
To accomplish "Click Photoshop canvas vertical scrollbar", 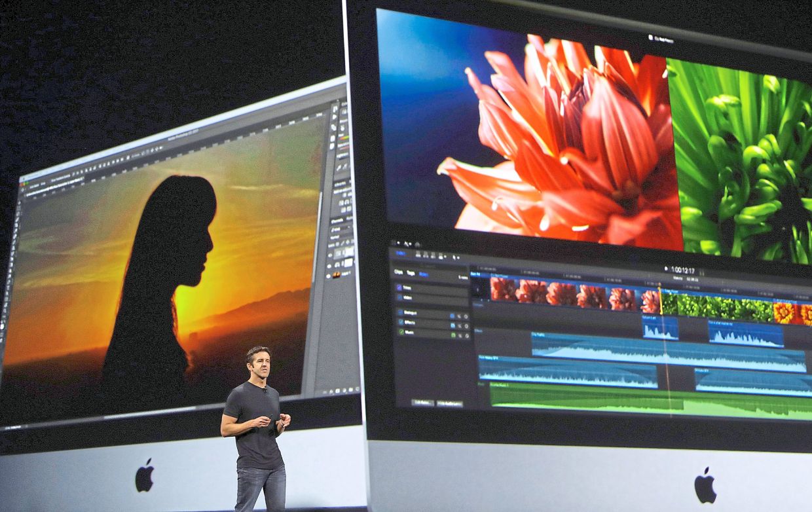I will 316,236.
